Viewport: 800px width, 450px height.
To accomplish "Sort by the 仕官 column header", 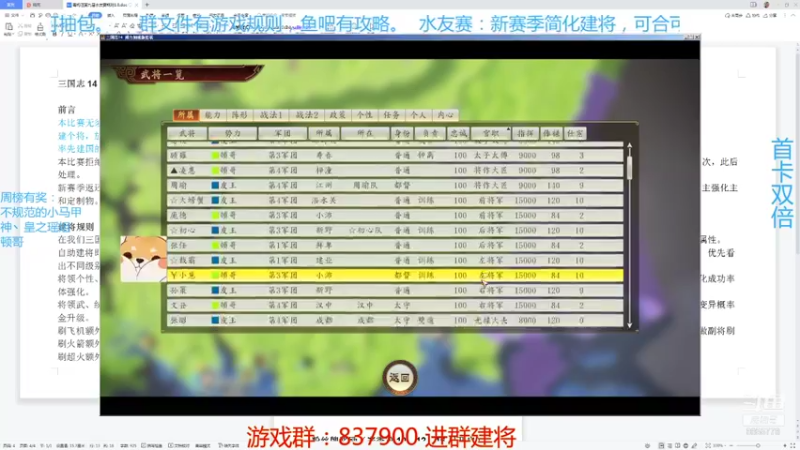I will pos(576,133).
